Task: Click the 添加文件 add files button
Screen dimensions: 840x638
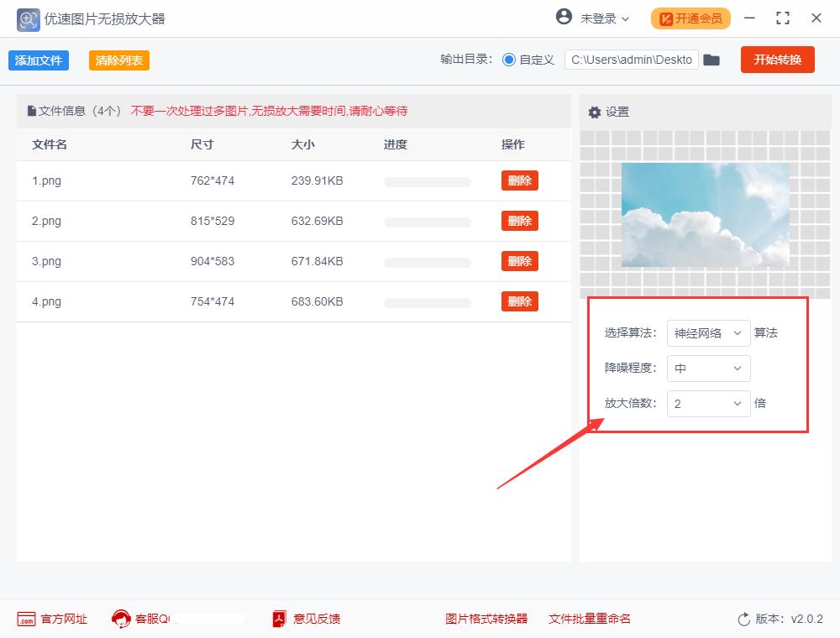Action: (38, 60)
